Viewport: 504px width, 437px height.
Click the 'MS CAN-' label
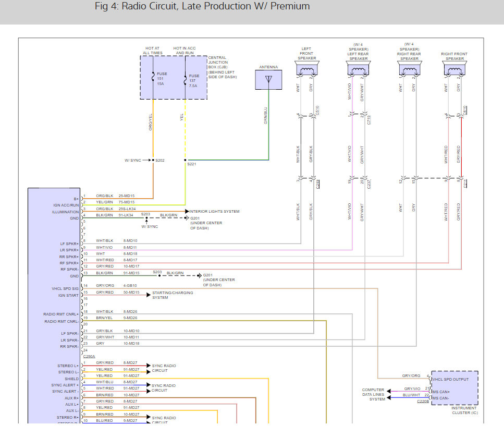(x=441, y=398)
